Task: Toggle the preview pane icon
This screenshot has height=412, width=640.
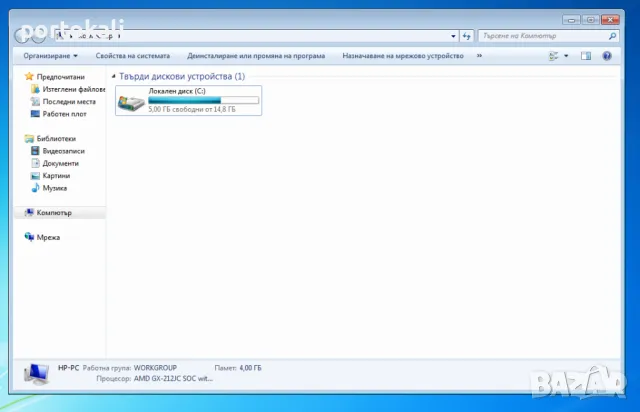Action: pos(586,56)
